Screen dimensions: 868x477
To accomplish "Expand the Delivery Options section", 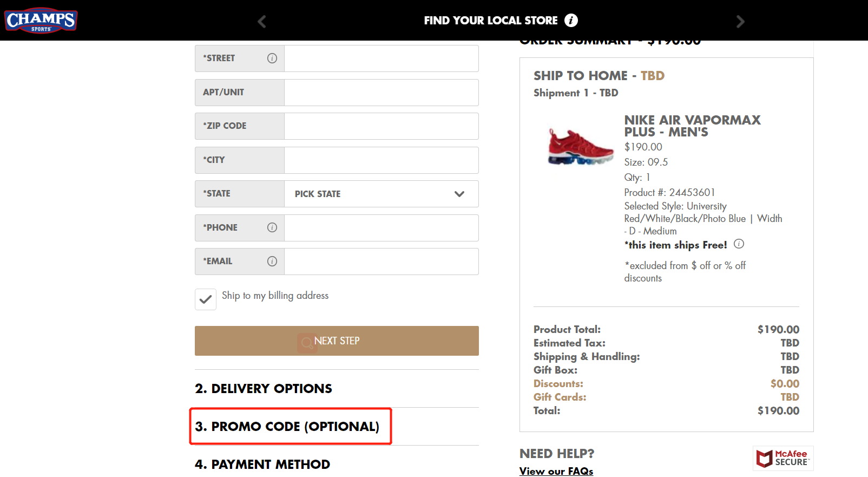I will (x=264, y=389).
